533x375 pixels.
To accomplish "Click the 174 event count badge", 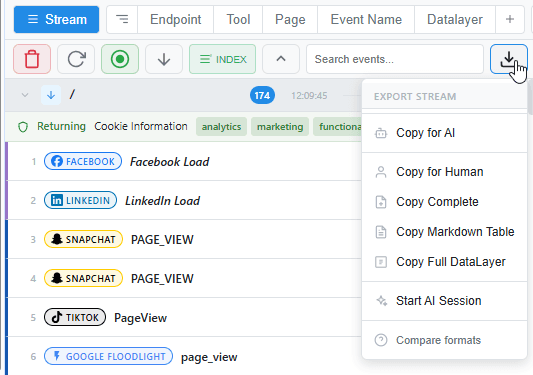I will tap(262, 96).
